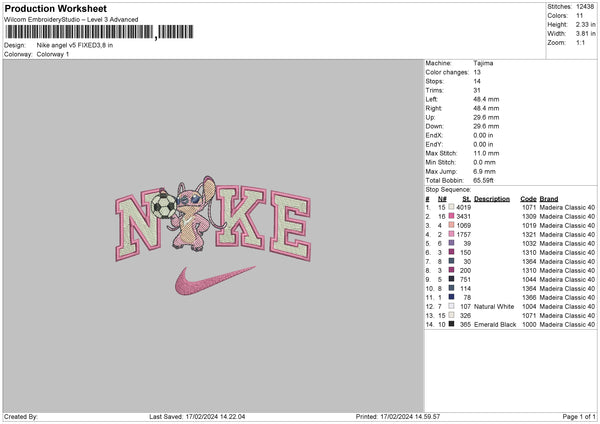Click the Emerald Black description

point(495,325)
